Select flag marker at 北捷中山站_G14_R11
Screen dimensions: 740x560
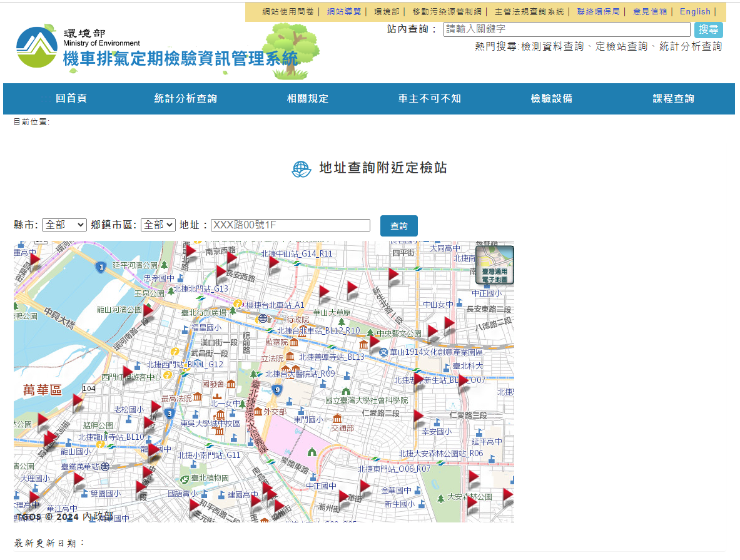(x=273, y=263)
